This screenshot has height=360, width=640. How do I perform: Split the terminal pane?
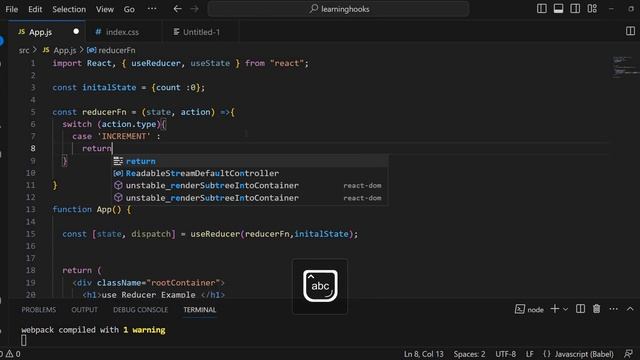[x=580, y=309]
